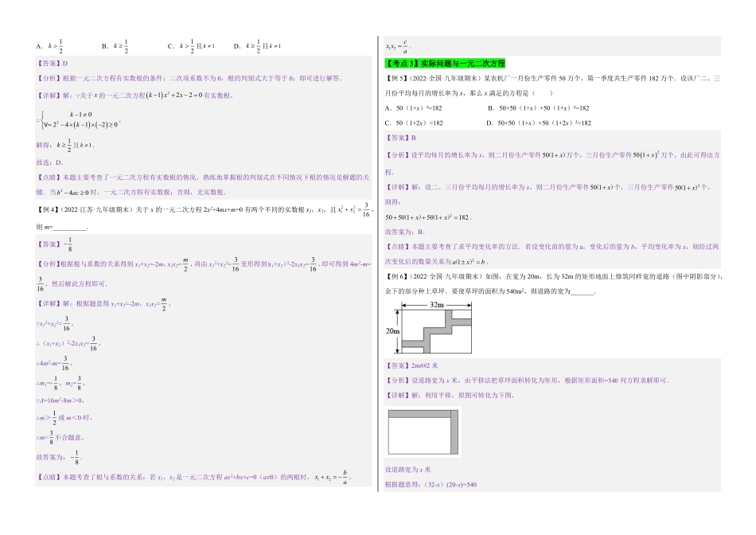Click the line 【详解】解：利用平移，原图可转化为下图
This screenshot has width=756, height=535.
pos(450,396)
